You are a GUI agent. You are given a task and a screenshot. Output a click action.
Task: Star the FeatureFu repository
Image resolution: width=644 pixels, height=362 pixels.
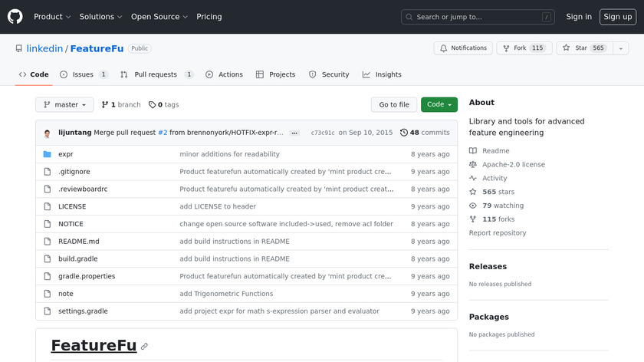[574, 48]
